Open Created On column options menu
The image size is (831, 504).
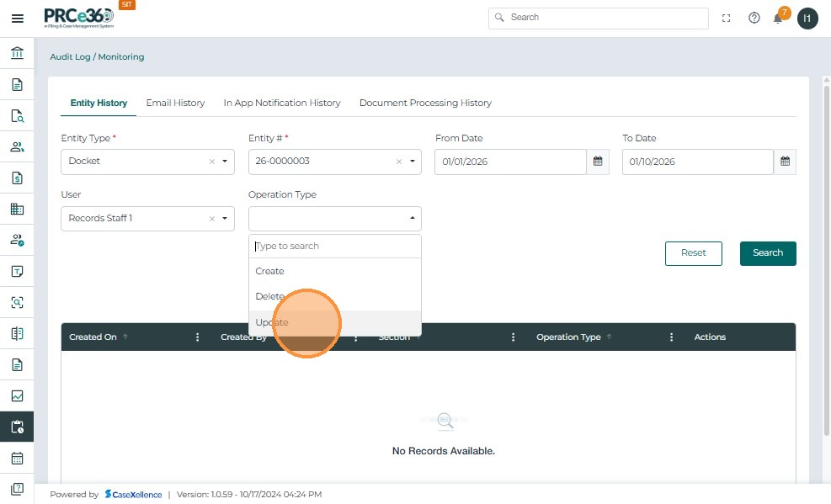tap(198, 337)
